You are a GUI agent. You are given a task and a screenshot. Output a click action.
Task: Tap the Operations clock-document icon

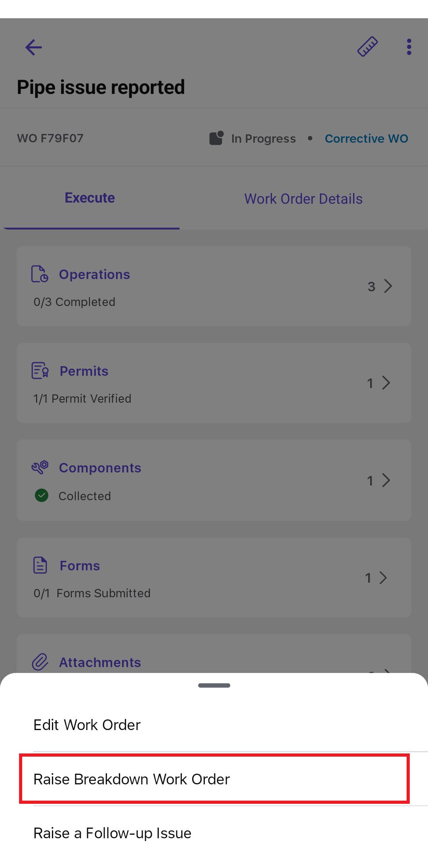40,274
